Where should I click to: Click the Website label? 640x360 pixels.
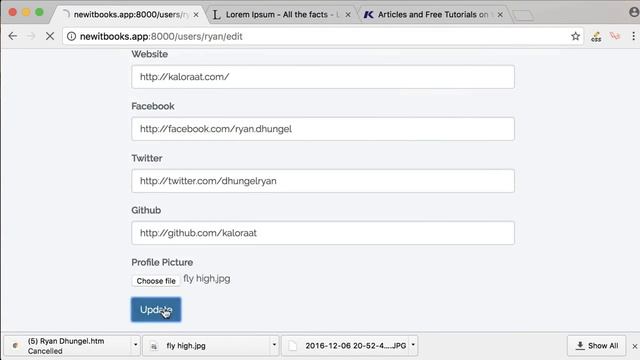point(149,54)
